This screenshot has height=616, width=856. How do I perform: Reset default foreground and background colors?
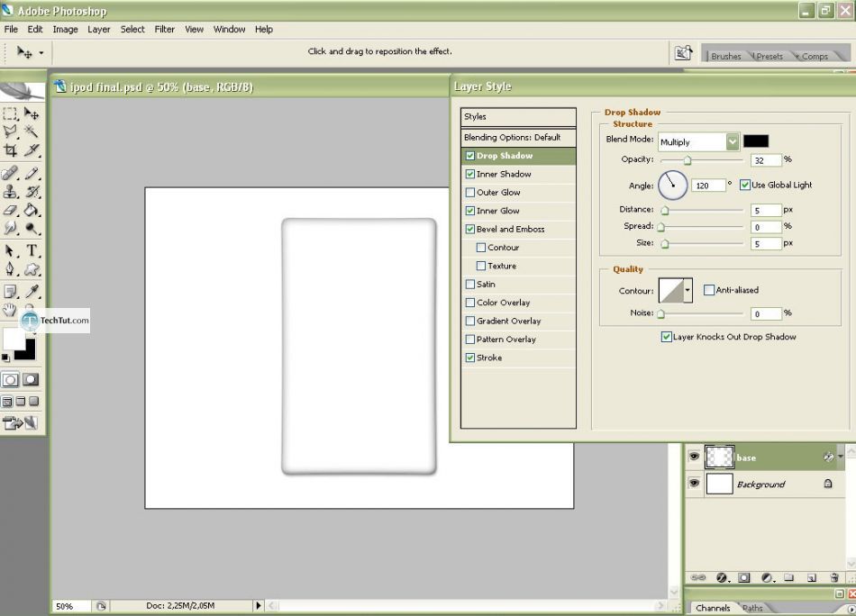click(x=5, y=358)
